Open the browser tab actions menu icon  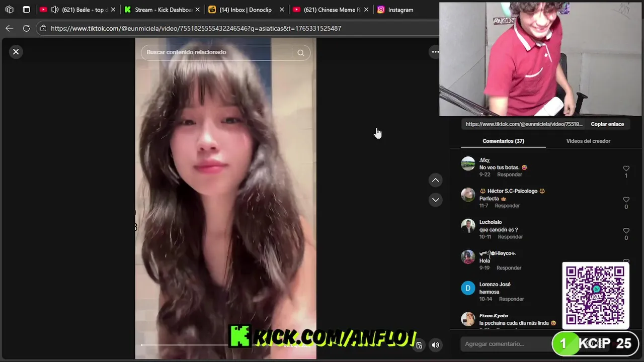pyautogui.click(x=26, y=10)
